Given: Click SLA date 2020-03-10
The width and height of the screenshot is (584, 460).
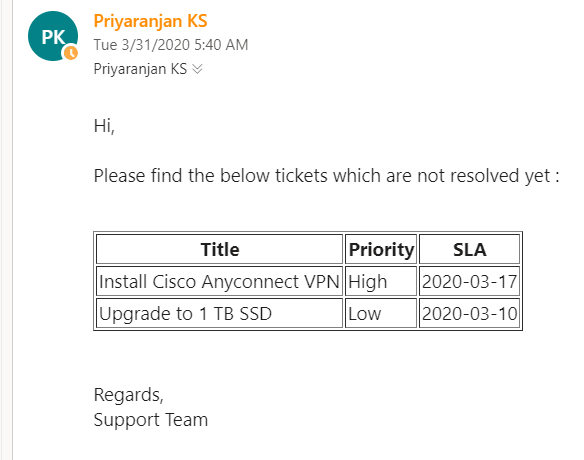Looking at the screenshot, I should tap(469, 313).
